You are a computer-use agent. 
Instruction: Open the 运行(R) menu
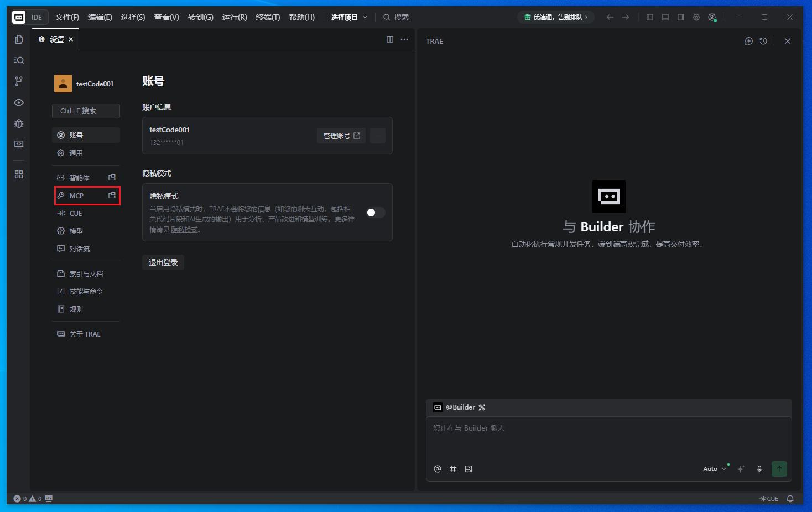[235, 17]
